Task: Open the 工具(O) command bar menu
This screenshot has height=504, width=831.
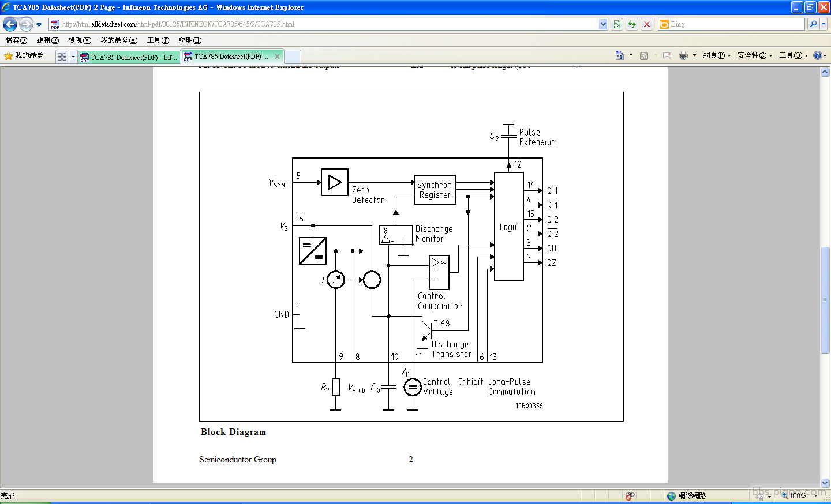Action: 793,55
